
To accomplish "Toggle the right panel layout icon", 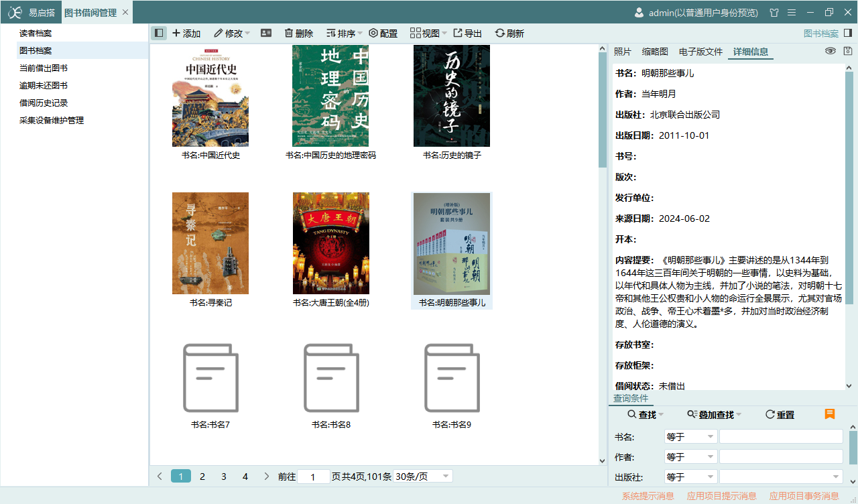I will pos(848,33).
